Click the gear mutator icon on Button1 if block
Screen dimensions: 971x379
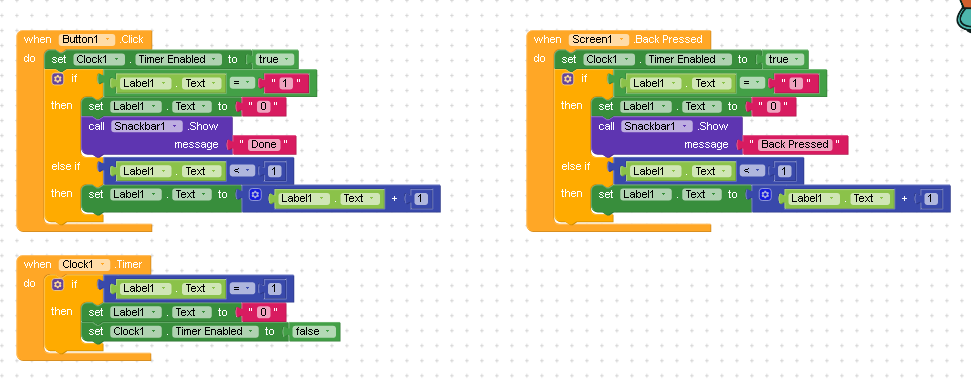[58, 79]
